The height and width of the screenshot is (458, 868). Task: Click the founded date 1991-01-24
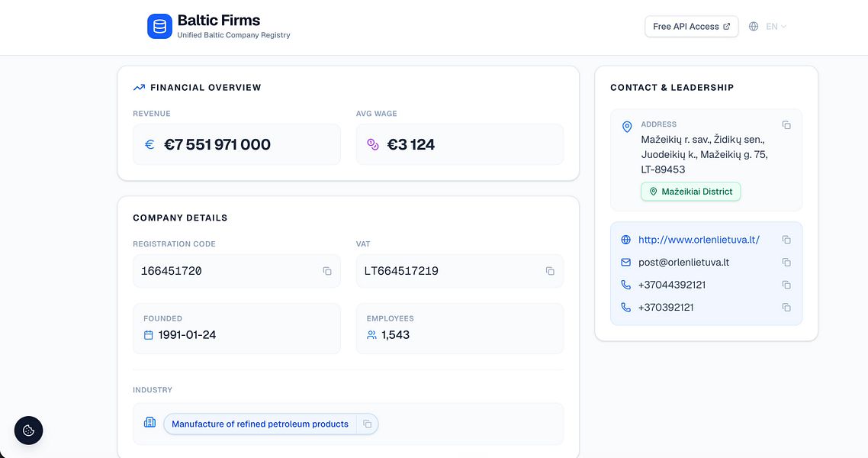[187, 335]
